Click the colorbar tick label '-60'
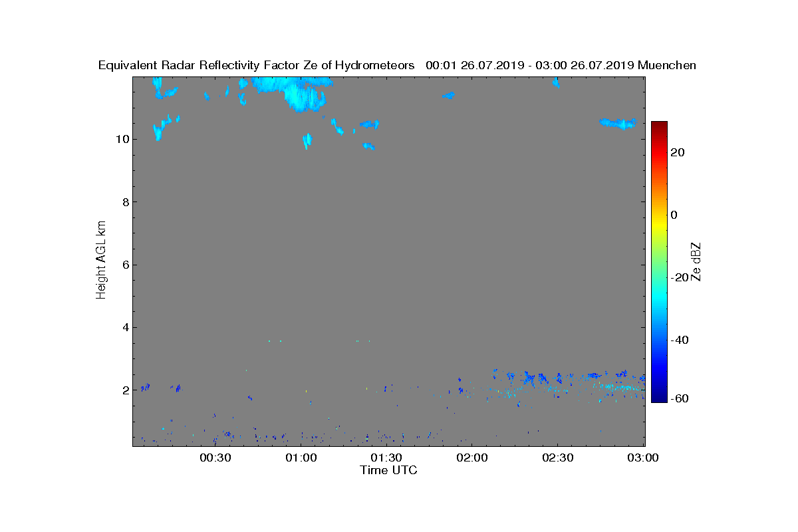798x532 pixels. tap(678, 398)
